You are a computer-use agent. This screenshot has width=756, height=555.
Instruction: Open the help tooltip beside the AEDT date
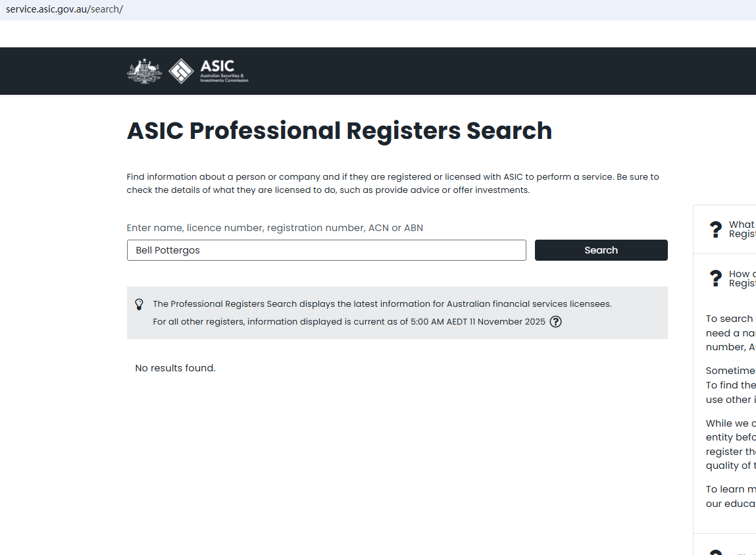pos(555,322)
